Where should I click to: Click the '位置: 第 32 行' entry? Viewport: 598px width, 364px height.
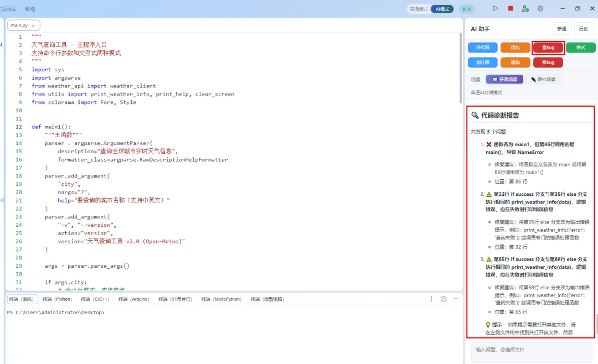[511, 247]
